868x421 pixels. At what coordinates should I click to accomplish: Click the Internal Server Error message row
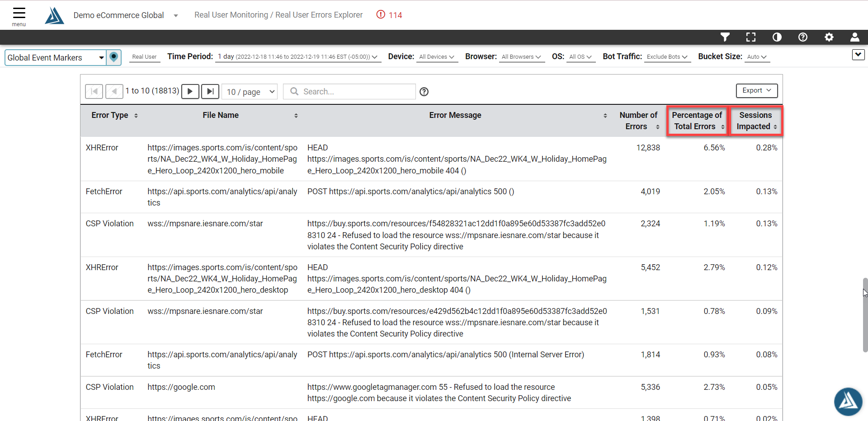[446, 355]
